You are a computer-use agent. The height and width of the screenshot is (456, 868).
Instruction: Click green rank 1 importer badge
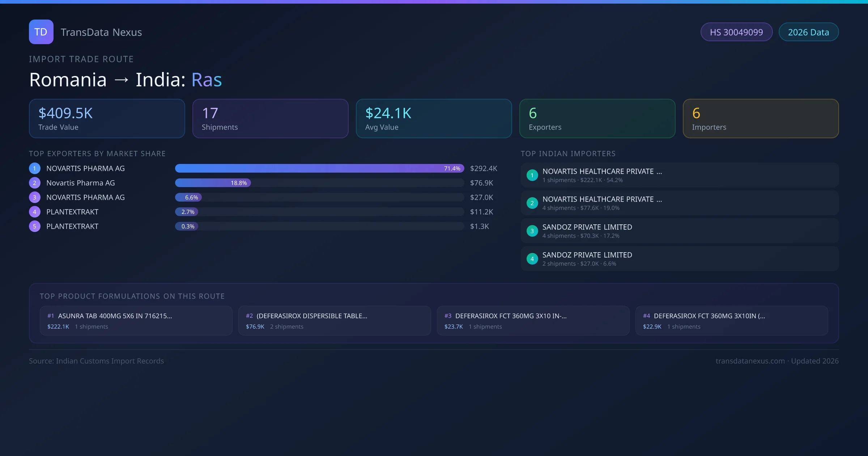pyautogui.click(x=532, y=175)
